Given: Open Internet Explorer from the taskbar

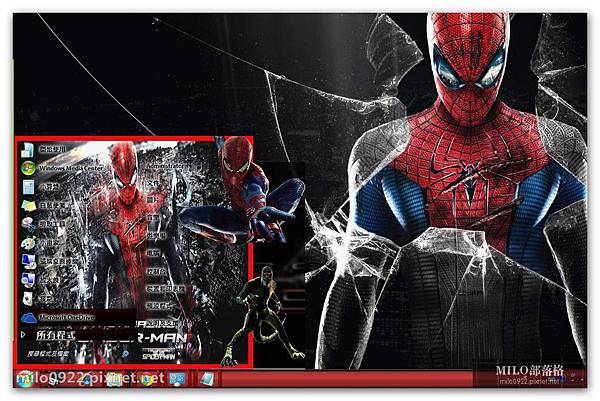Looking at the screenshot, I should point(85,379).
